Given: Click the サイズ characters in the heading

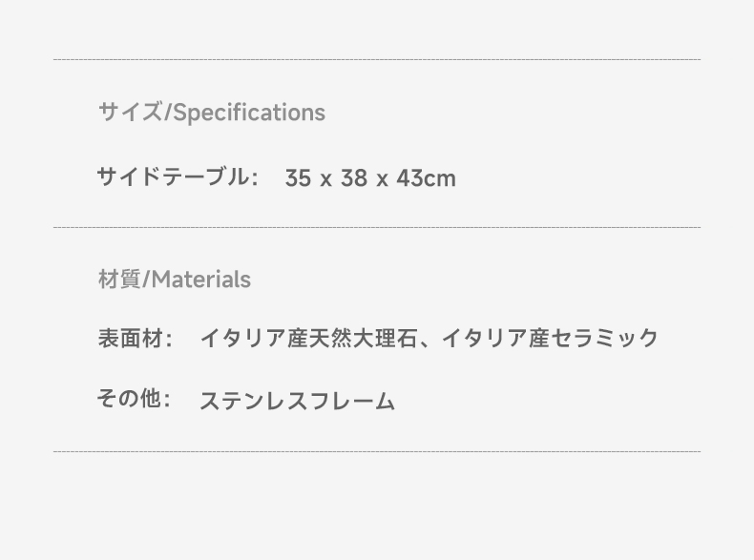Looking at the screenshot, I should pos(131,112).
